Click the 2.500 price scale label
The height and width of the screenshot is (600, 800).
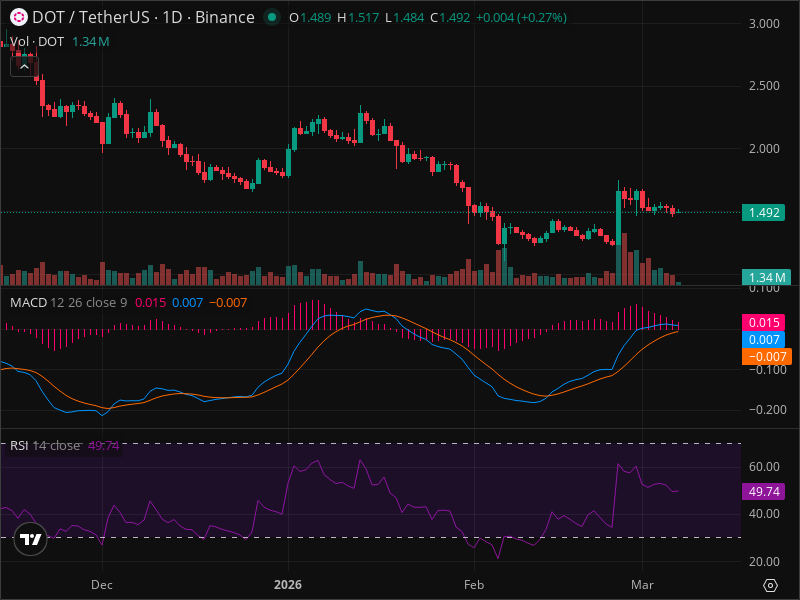[x=764, y=86]
